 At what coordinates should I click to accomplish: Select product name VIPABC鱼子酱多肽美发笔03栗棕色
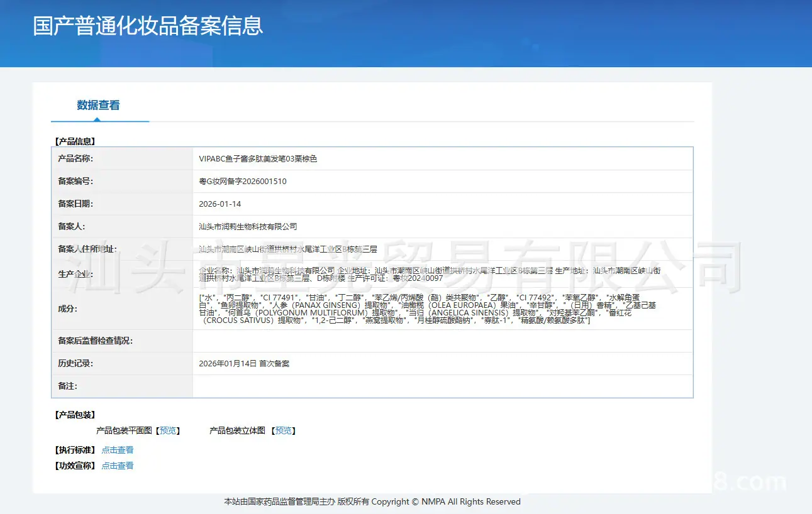258,159
